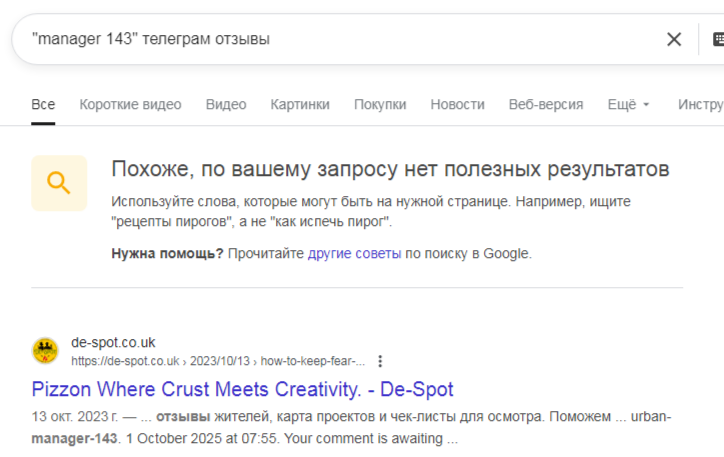Switch to the Видео tab
Image resolution: width=724 pixels, height=457 pixels.
[226, 105]
